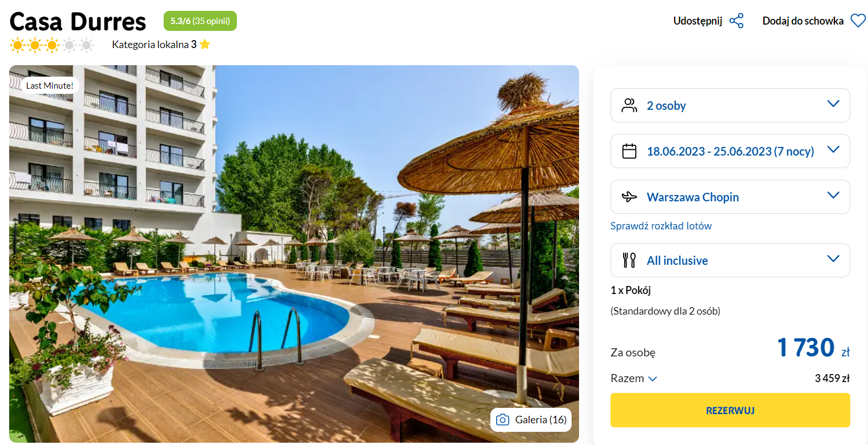Click the calendar icon in dates field

629,151
